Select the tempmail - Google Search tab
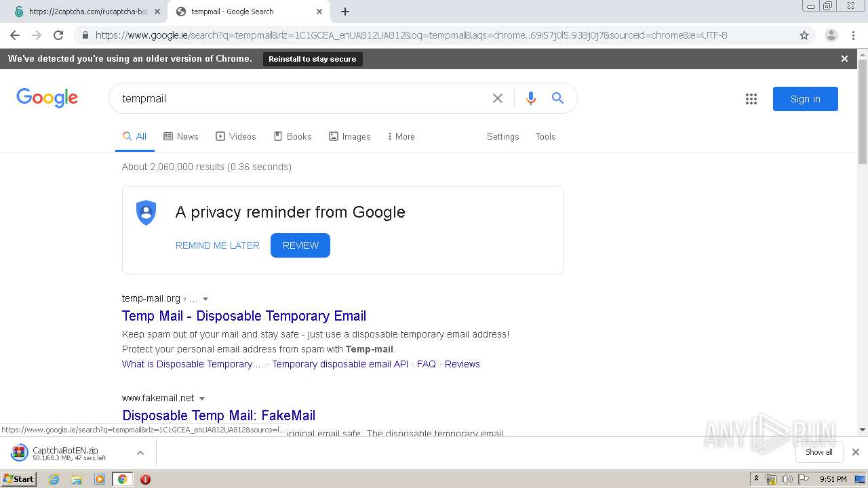 (x=248, y=12)
